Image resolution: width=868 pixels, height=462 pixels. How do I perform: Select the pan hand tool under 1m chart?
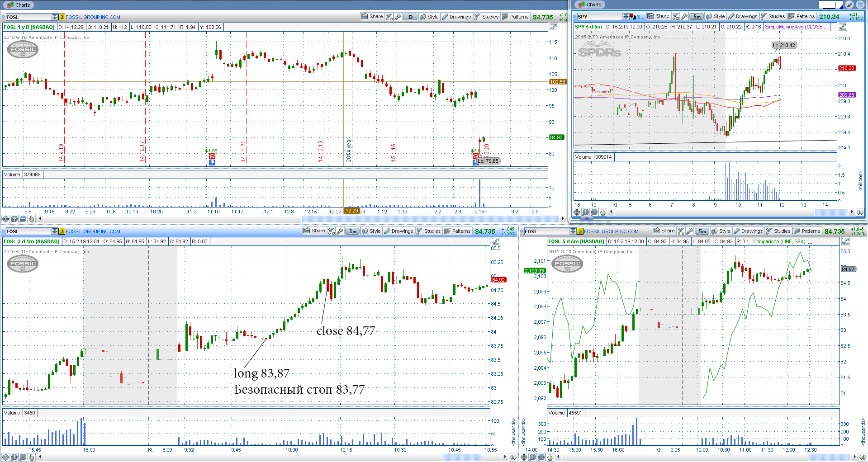[x=32, y=457]
